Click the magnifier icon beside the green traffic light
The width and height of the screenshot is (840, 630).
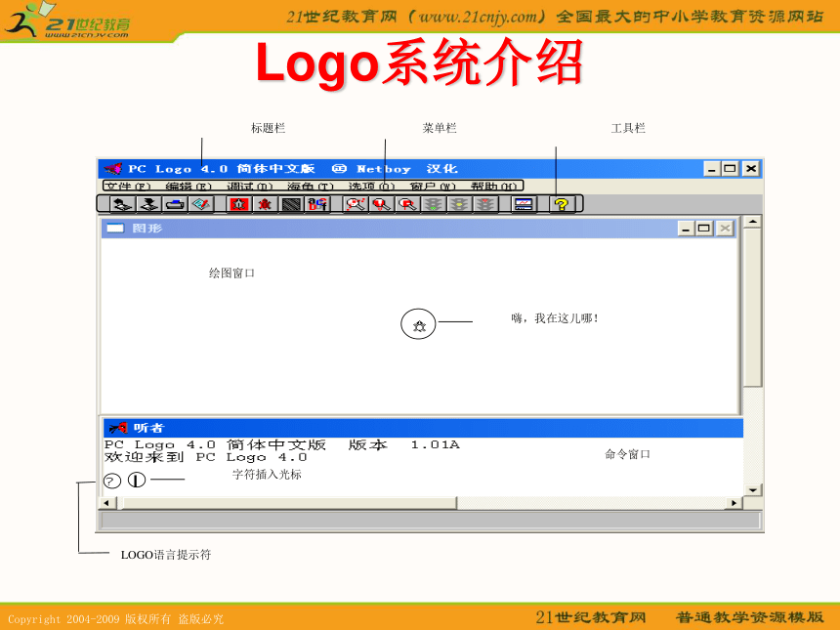[408, 204]
